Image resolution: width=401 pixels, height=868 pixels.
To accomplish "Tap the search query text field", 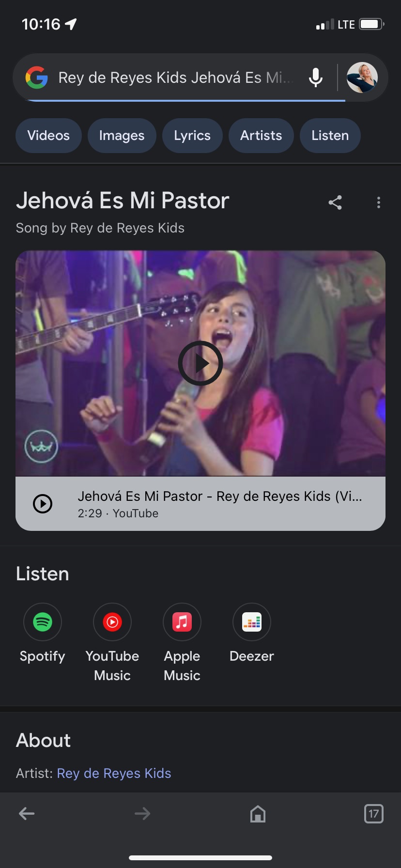I will pyautogui.click(x=174, y=77).
